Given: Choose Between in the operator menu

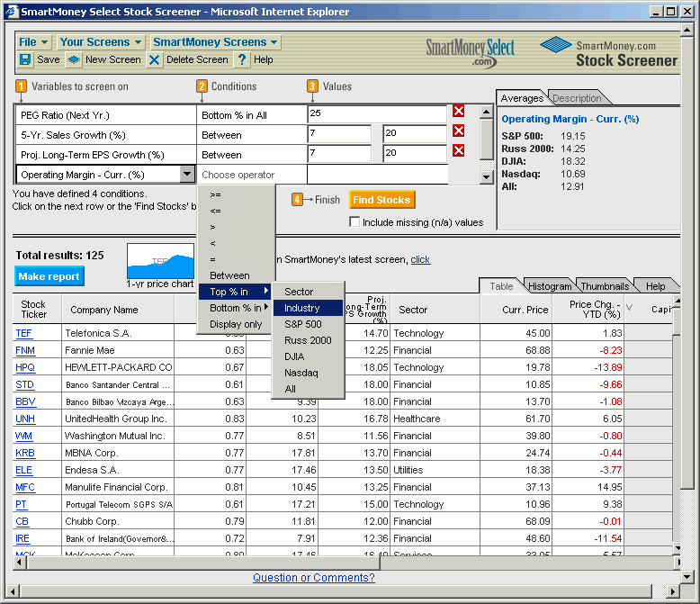Looking at the screenshot, I should tap(229, 275).
